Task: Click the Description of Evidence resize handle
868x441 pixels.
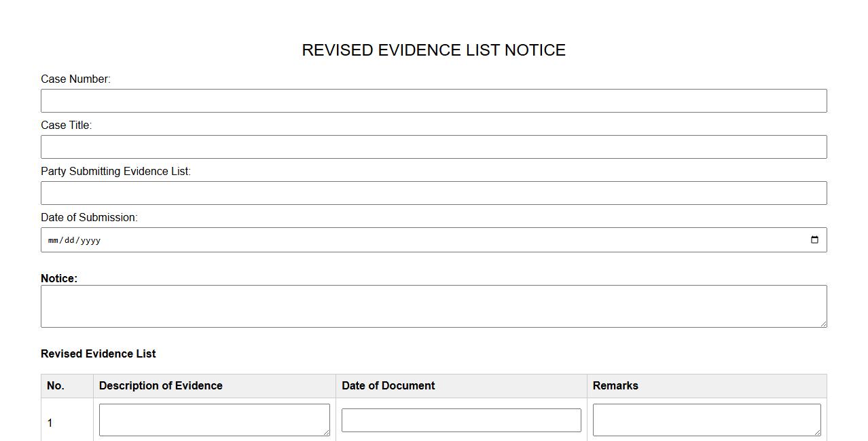Action: [326, 432]
